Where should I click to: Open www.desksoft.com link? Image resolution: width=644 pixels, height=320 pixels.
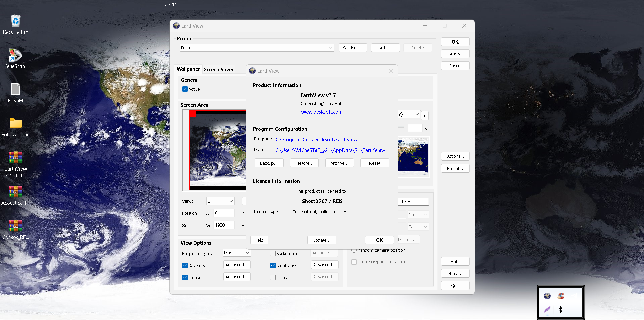pos(322,112)
